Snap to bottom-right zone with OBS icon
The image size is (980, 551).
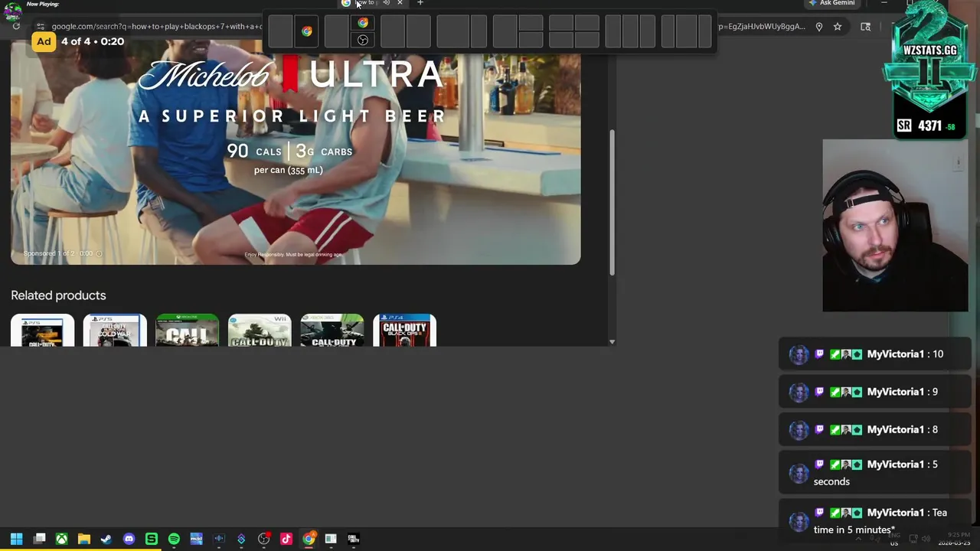click(363, 40)
